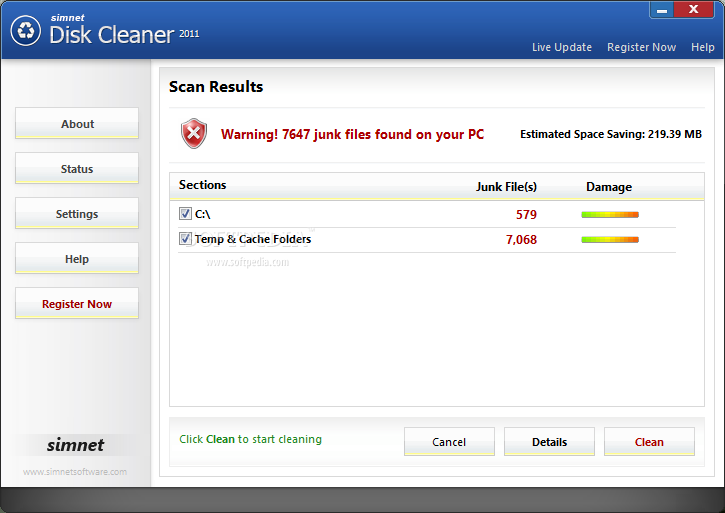
Task: Start cleaning with the Clean button
Action: click(649, 442)
